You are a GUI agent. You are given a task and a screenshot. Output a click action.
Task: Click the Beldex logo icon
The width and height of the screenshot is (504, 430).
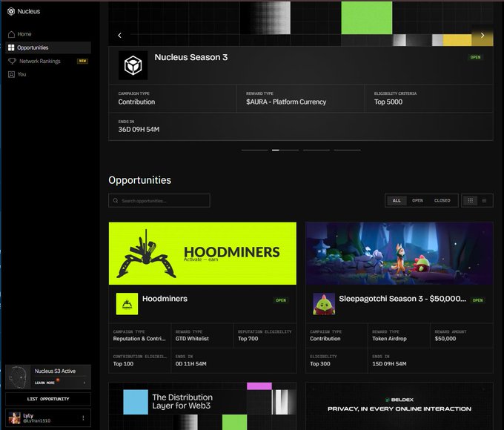click(x=388, y=400)
